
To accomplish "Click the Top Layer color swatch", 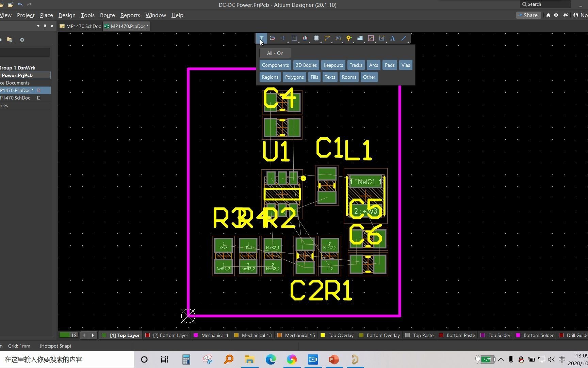I will pyautogui.click(x=104, y=335).
